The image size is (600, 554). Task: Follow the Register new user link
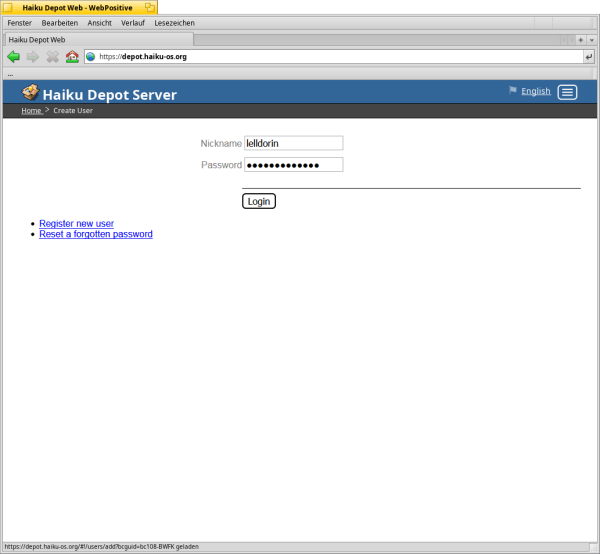pos(76,223)
